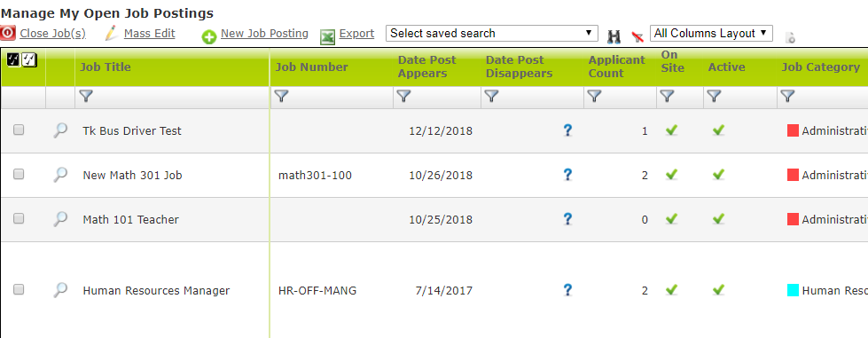The image size is (868, 338).
Task: Check the New Math 301 Job checkbox
Action: (x=19, y=174)
